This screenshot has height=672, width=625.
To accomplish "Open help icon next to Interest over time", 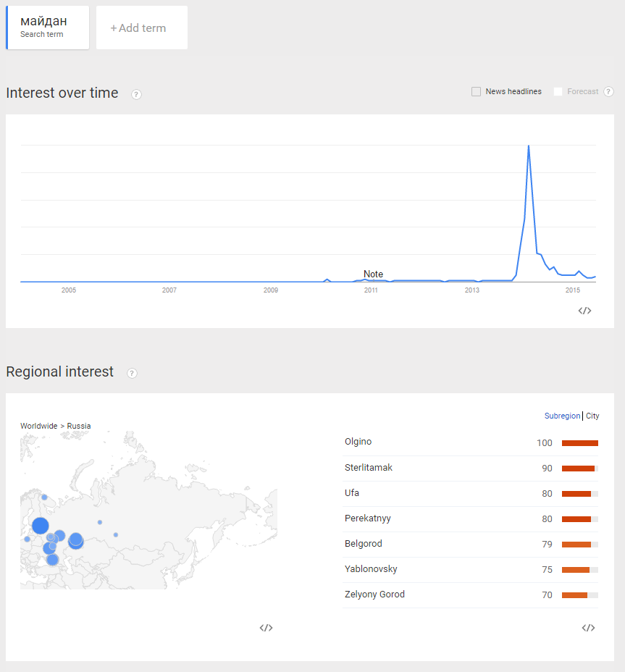I will (x=136, y=94).
